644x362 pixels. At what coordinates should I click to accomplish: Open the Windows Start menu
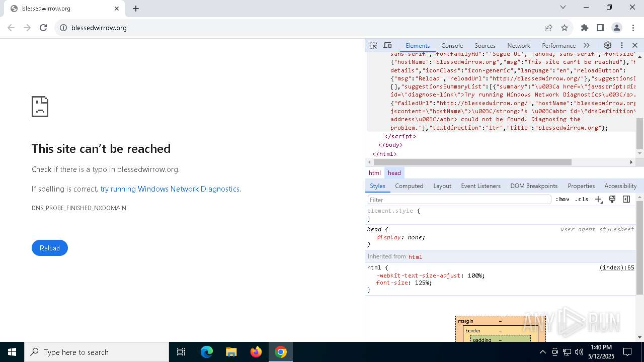[x=12, y=352]
